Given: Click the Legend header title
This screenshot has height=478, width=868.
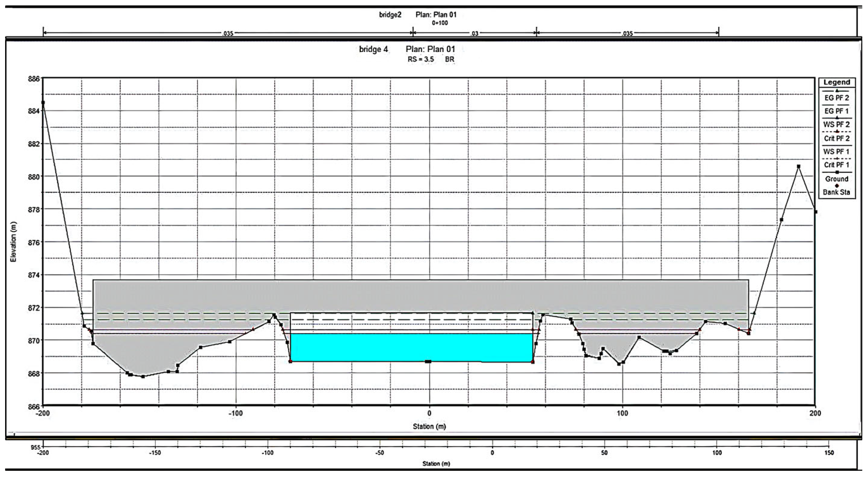Looking at the screenshot, I should point(836,82).
